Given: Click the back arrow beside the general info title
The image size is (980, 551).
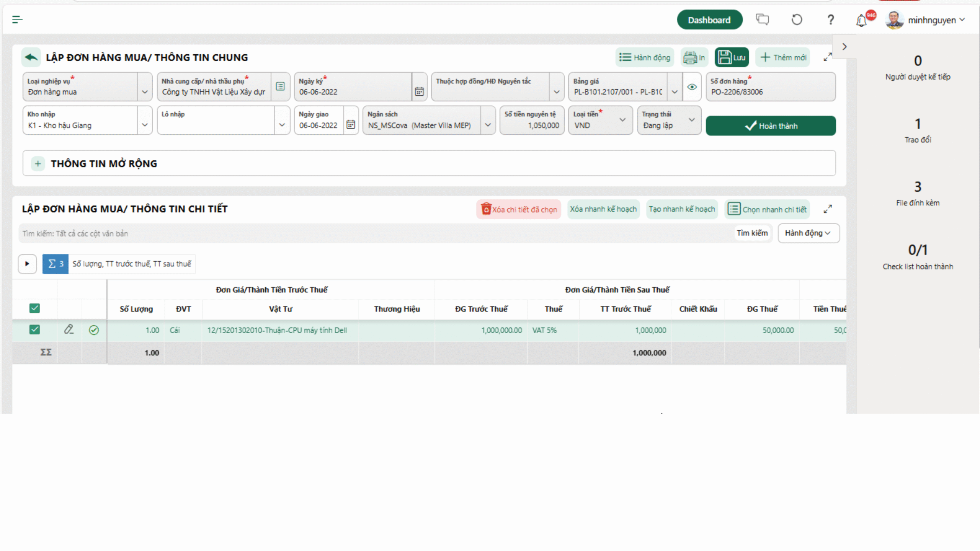Looking at the screenshot, I should pyautogui.click(x=31, y=57).
